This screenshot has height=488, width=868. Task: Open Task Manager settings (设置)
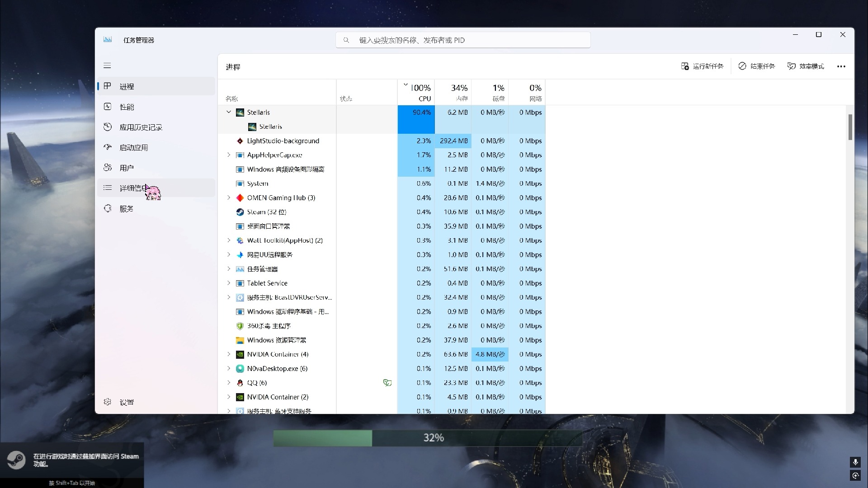click(x=126, y=402)
